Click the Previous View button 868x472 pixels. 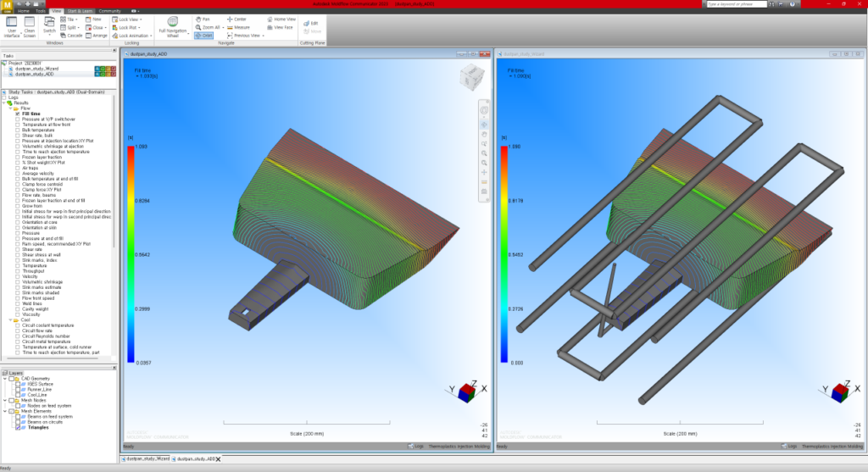245,36
